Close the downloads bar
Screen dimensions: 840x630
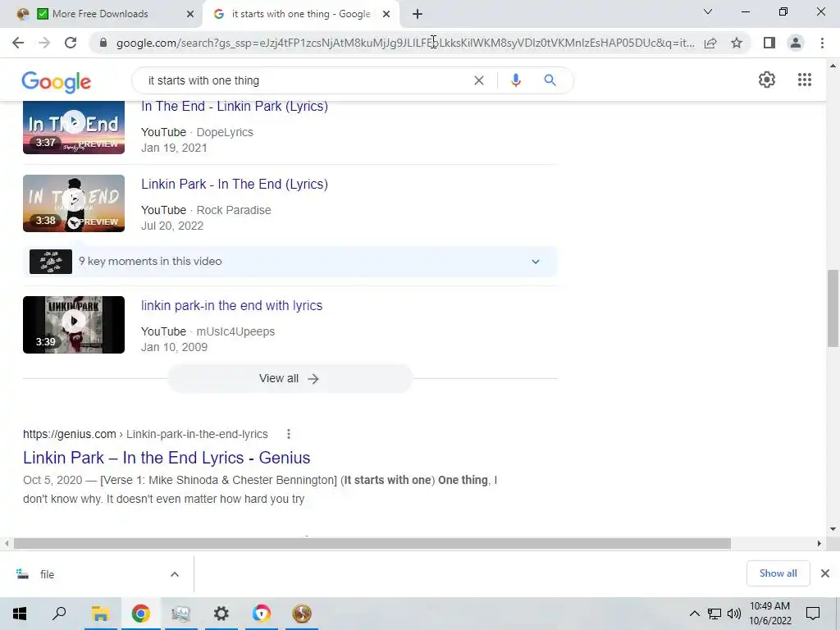pyautogui.click(x=825, y=573)
